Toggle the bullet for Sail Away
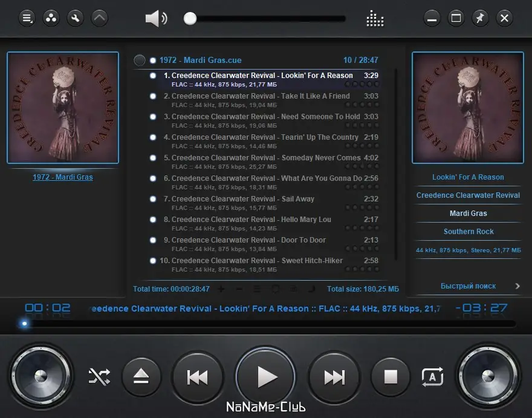This screenshot has height=418, width=532. [x=153, y=198]
